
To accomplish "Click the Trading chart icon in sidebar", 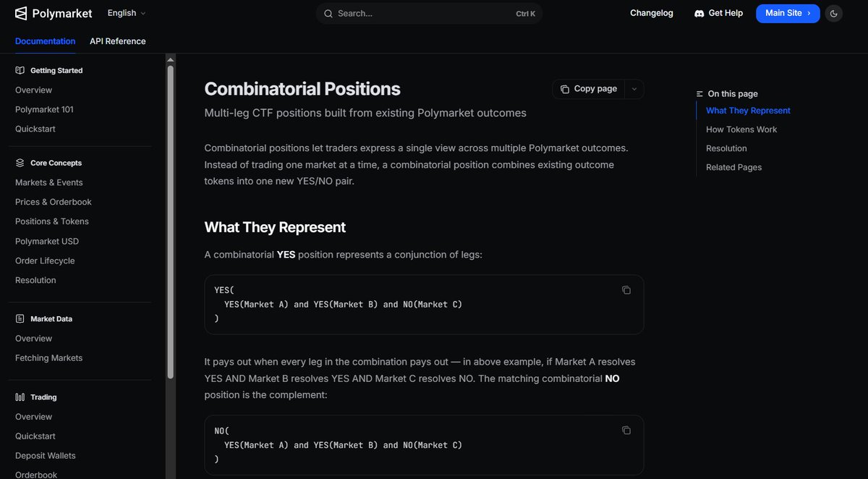I will [20, 397].
